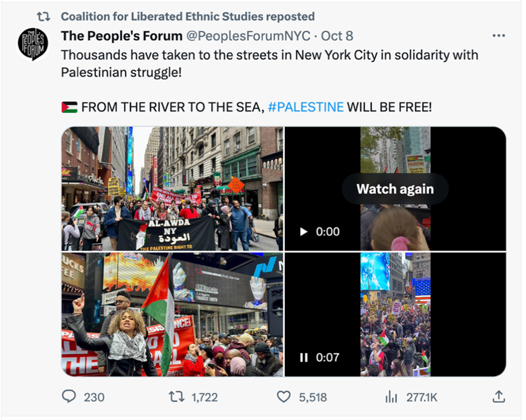The image size is (526, 420).
Task: Open the AL-AWDA NY banner march photo
Action: [172, 189]
